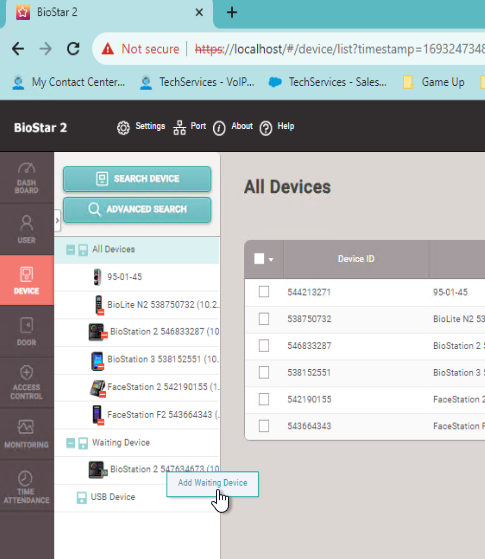This screenshot has width=485, height=559.
Task: Select 'FaceStation 2 542190155' tree row
Action: click(x=137, y=388)
